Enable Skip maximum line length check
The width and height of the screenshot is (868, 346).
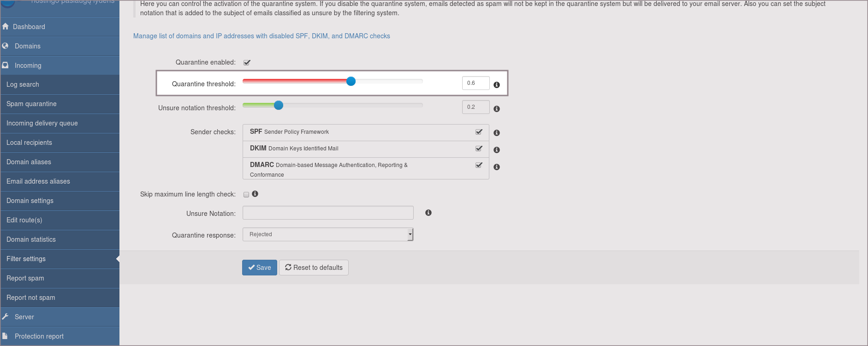click(246, 195)
